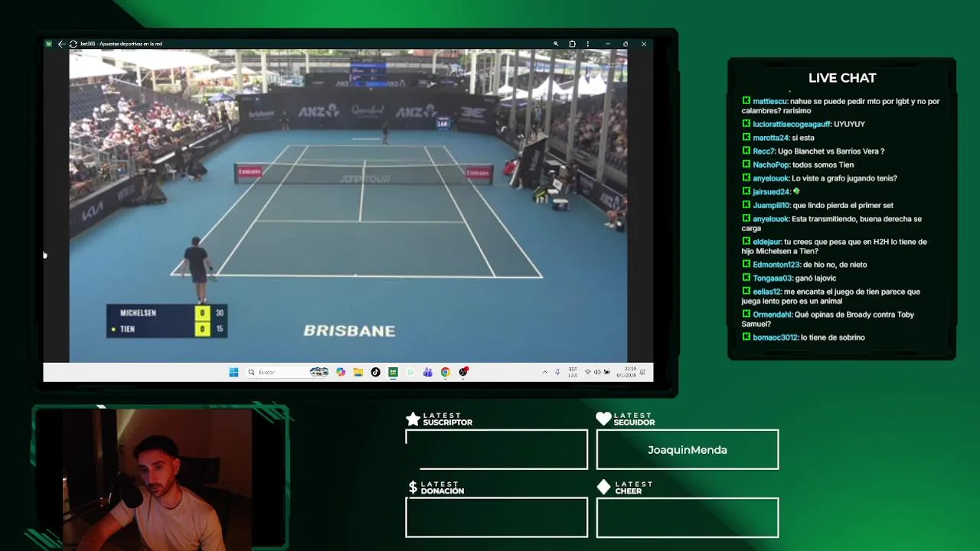Click the Latest Donación dollar icon

click(413, 487)
